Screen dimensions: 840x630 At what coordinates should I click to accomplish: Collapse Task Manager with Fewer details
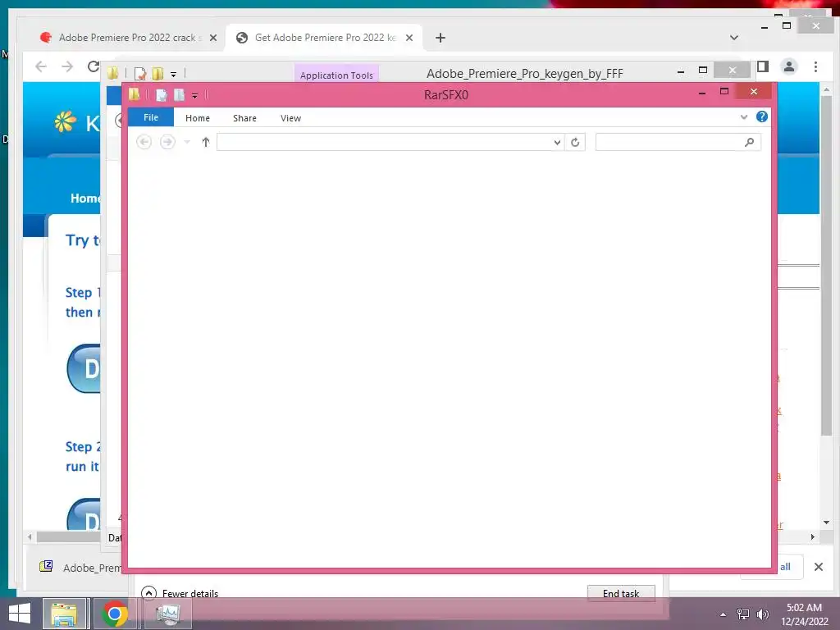[x=180, y=593]
